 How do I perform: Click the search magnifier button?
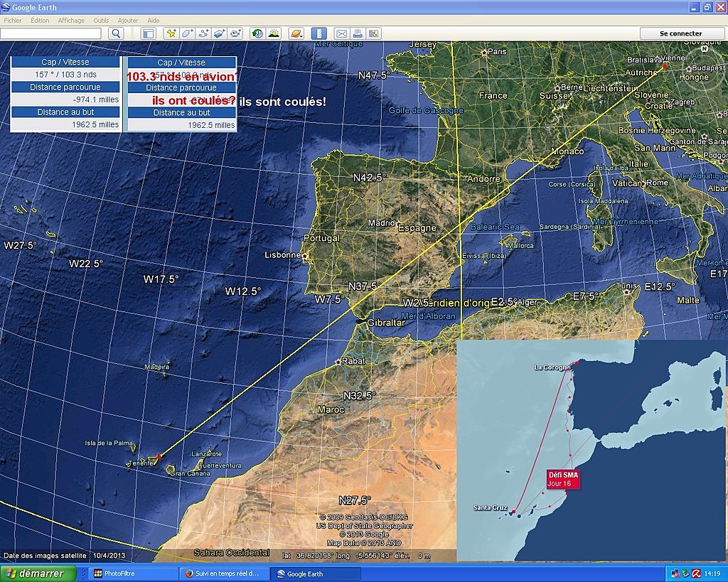[116, 33]
